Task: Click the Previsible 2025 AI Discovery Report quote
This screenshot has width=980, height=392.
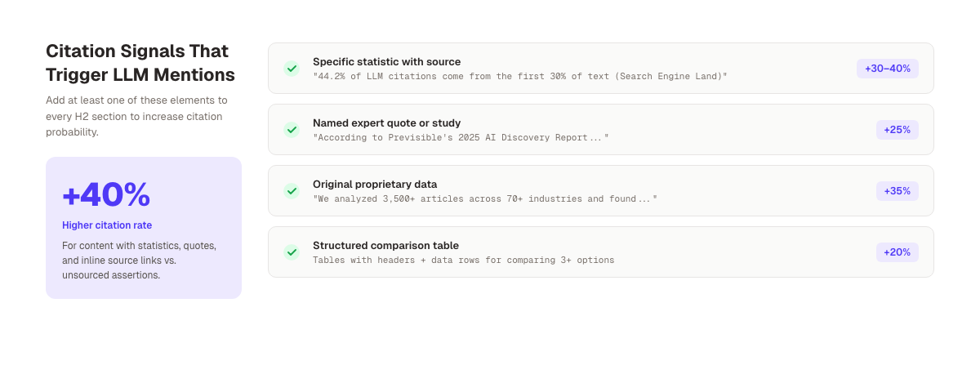Action: point(461,138)
